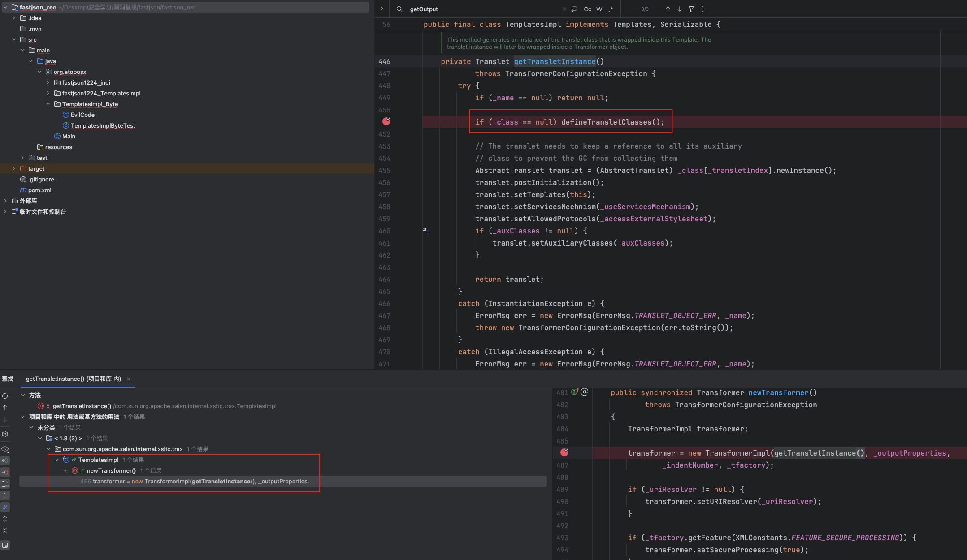
Task: Expand 外部库 external libraries node
Action: point(5,201)
